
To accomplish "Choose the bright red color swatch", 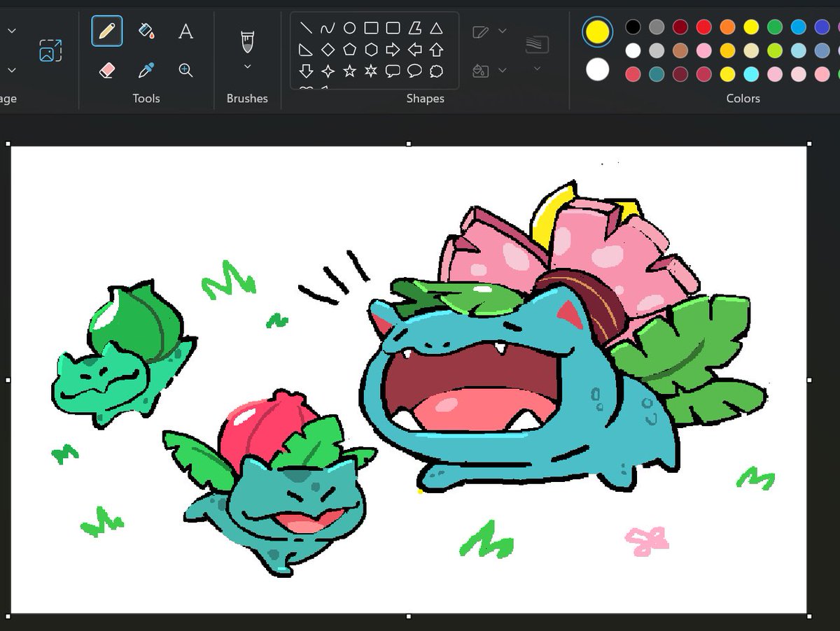I will click(x=704, y=27).
